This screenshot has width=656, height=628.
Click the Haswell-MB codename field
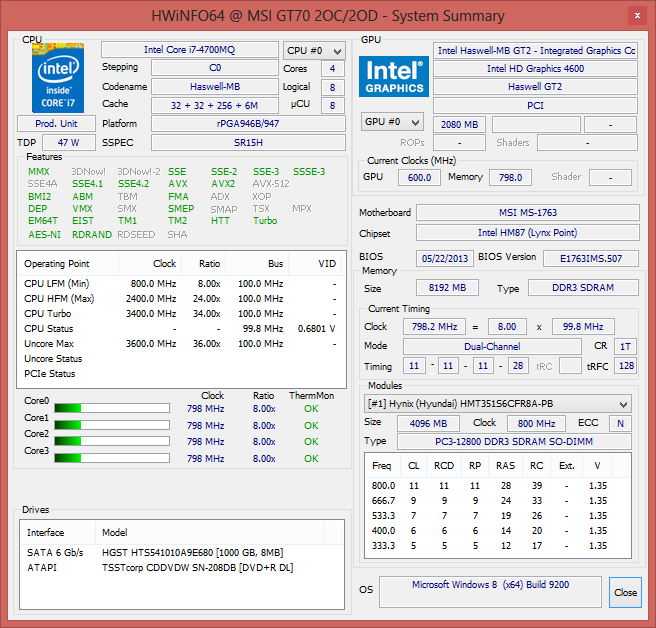pyautogui.click(x=215, y=87)
